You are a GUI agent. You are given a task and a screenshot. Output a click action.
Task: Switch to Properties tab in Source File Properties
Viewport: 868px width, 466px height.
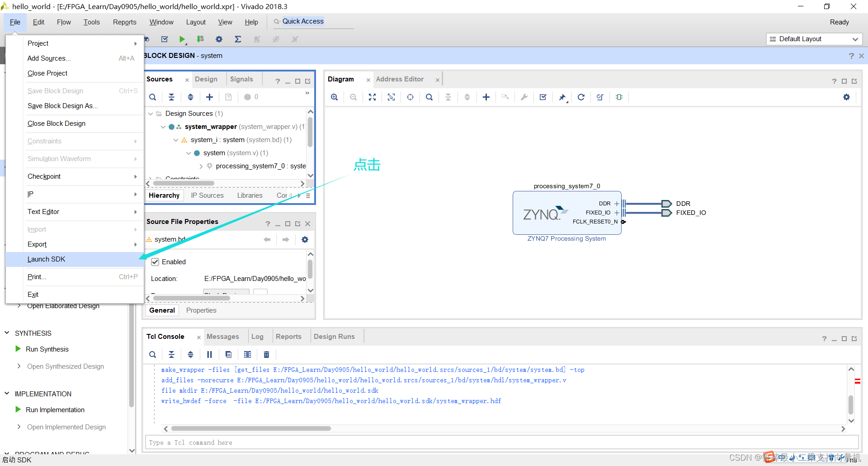tap(201, 310)
